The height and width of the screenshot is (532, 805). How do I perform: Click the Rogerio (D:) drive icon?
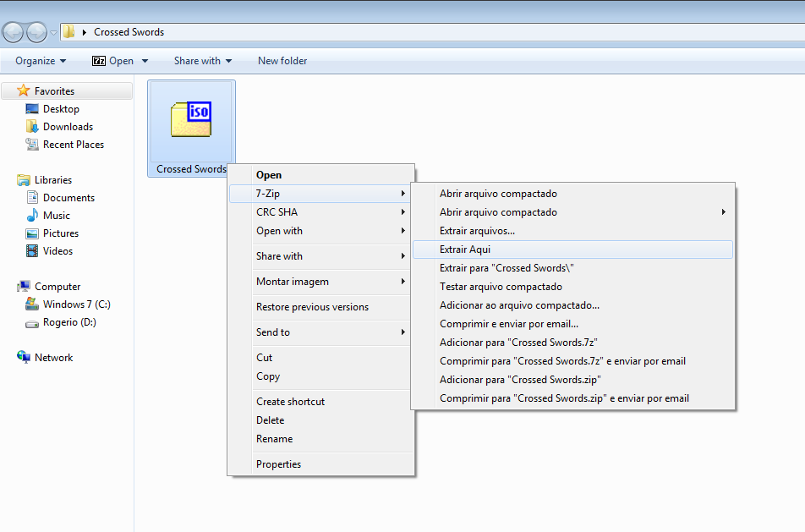point(32,322)
